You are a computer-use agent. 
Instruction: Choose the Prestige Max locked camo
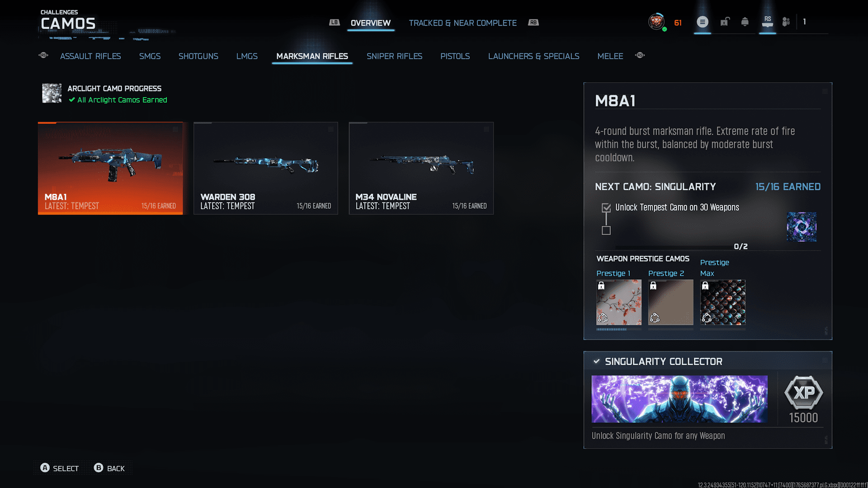722,302
